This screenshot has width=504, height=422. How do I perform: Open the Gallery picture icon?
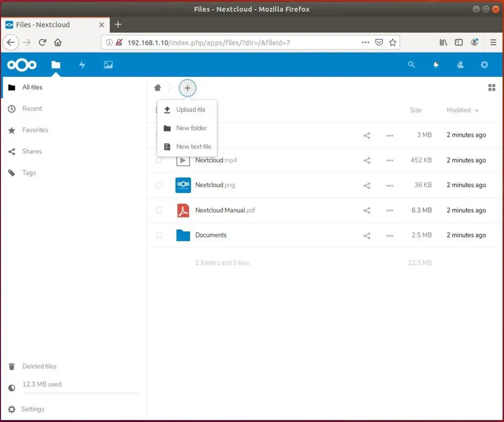[x=108, y=65]
